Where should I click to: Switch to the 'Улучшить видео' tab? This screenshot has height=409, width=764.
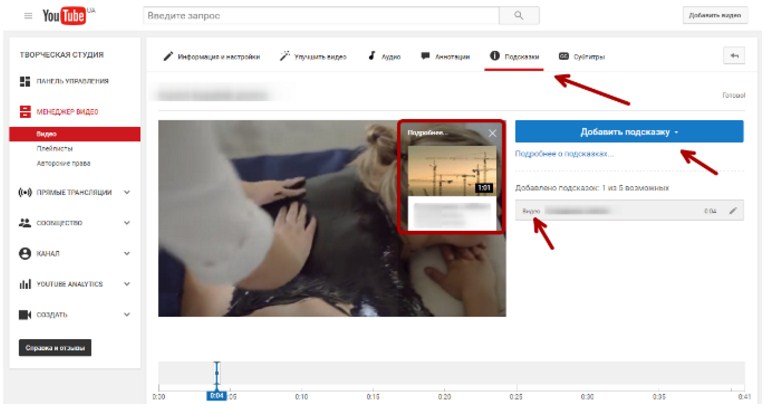tap(313, 57)
